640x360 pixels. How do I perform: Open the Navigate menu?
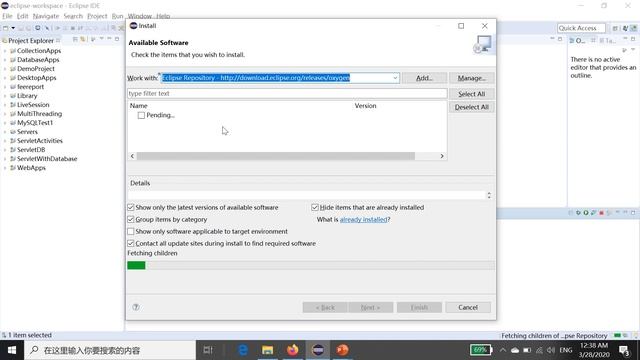coord(46,16)
